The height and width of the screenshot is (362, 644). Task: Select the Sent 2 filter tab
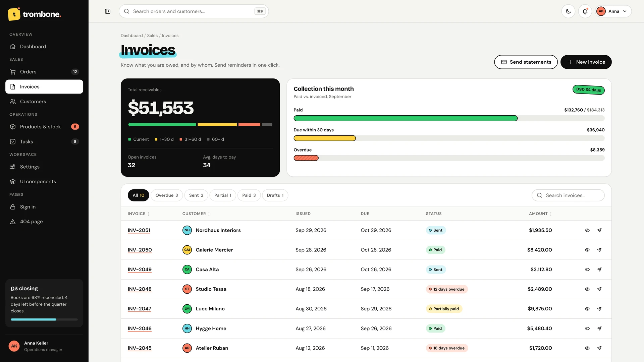(x=196, y=195)
